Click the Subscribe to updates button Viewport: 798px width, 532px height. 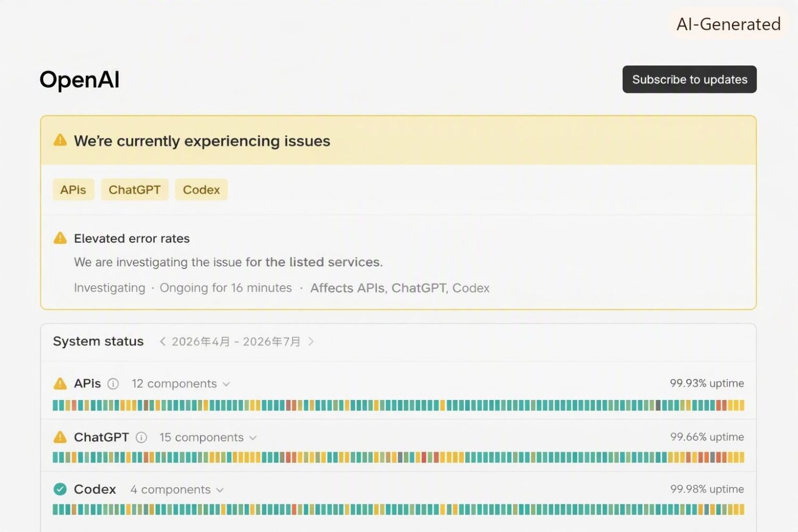tap(689, 79)
